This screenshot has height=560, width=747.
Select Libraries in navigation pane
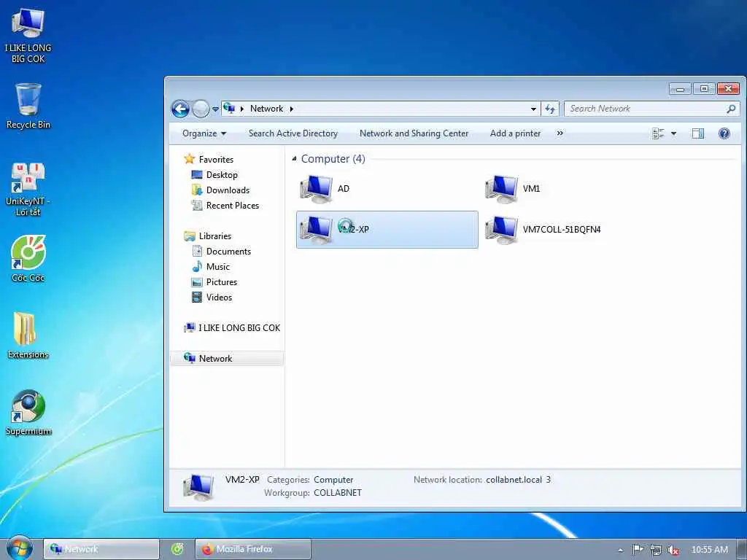click(215, 236)
